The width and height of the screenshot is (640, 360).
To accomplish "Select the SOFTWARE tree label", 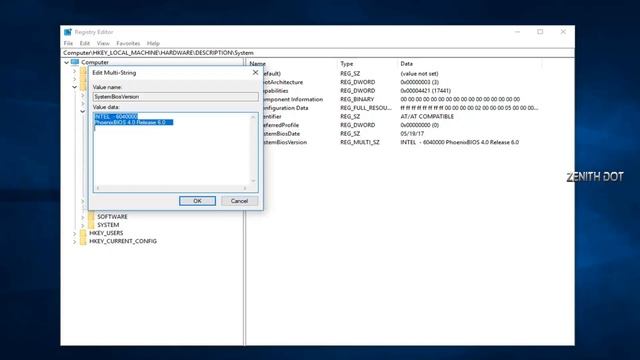I will (112, 217).
